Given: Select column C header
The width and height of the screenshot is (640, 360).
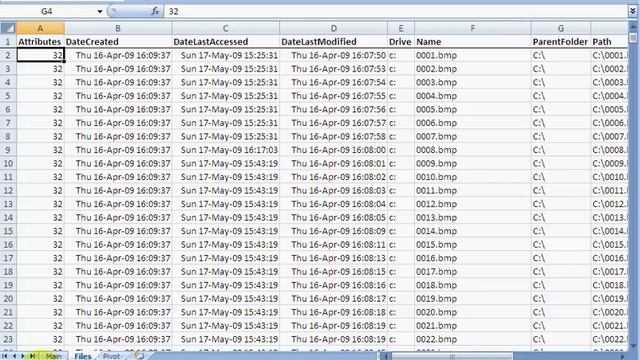Looking at the screenshot, I should (226, 28).
